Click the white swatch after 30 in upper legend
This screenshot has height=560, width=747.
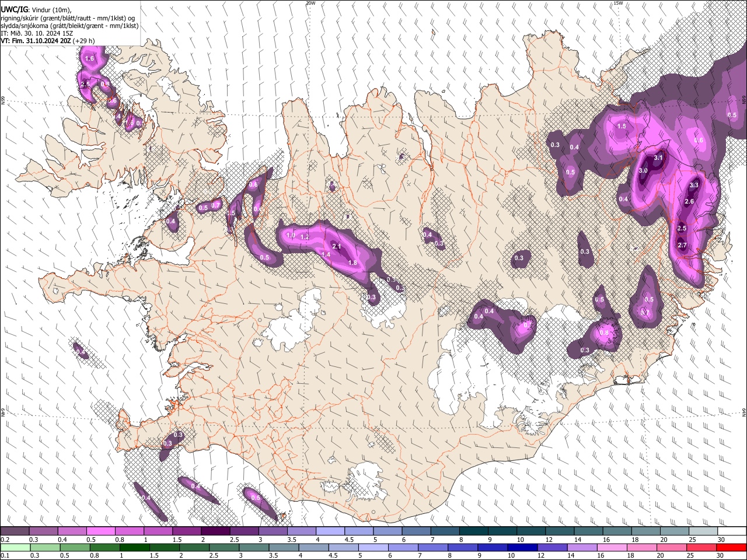732,531
